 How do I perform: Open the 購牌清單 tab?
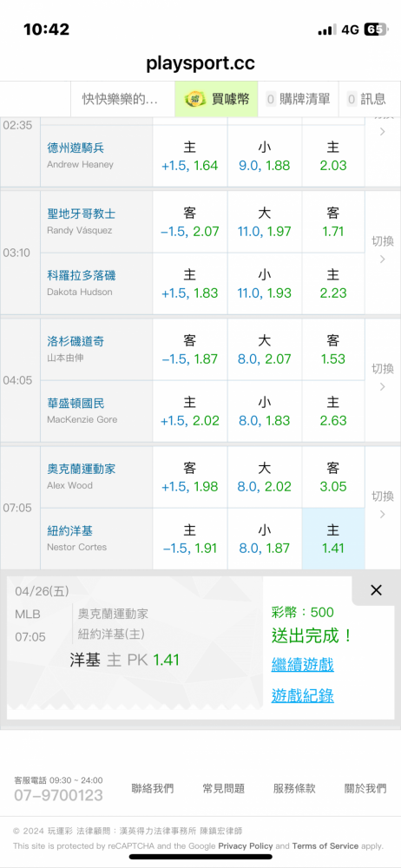click(x=298, y=99)
